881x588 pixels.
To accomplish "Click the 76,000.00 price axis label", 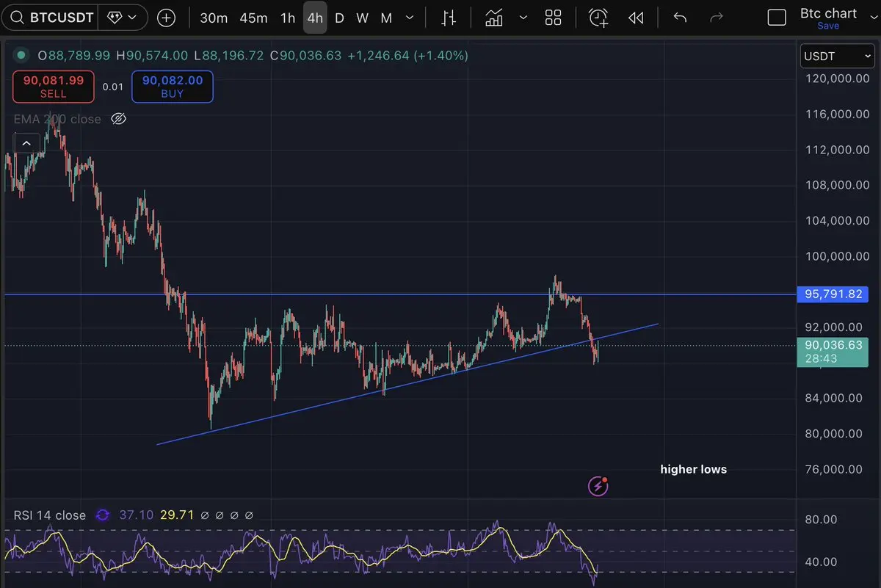I will [x=833, y=469].
